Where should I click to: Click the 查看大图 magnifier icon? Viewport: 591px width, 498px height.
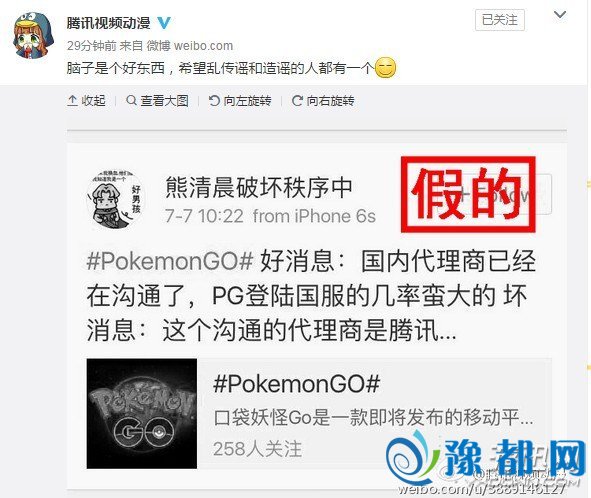pos(131,101)
